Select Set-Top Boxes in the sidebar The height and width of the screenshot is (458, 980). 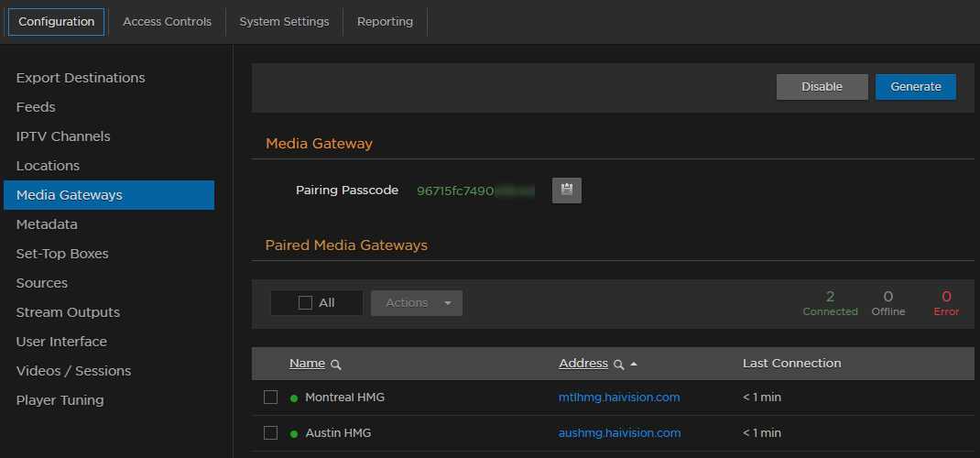[62, 254]
